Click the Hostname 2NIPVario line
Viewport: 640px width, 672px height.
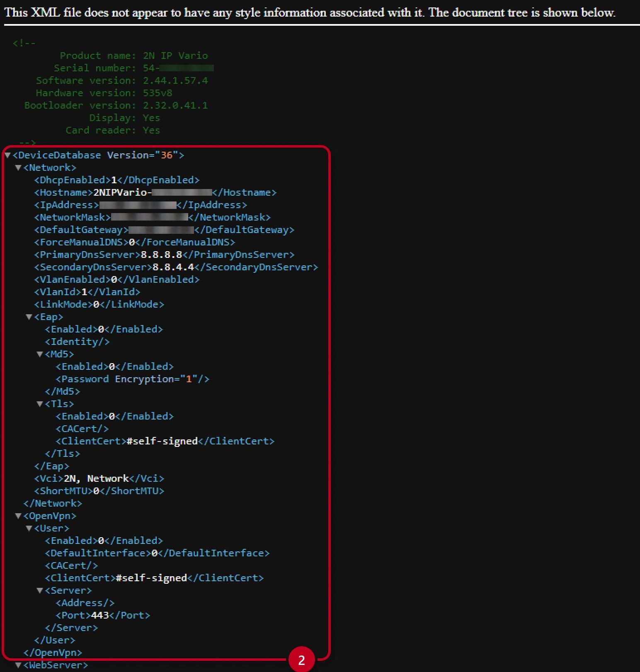(155, 192)
